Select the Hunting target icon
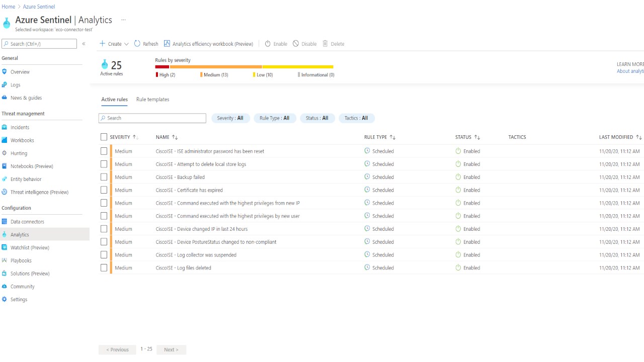The height and width of the screenshot is (362, 644). [x=5, y=153]
